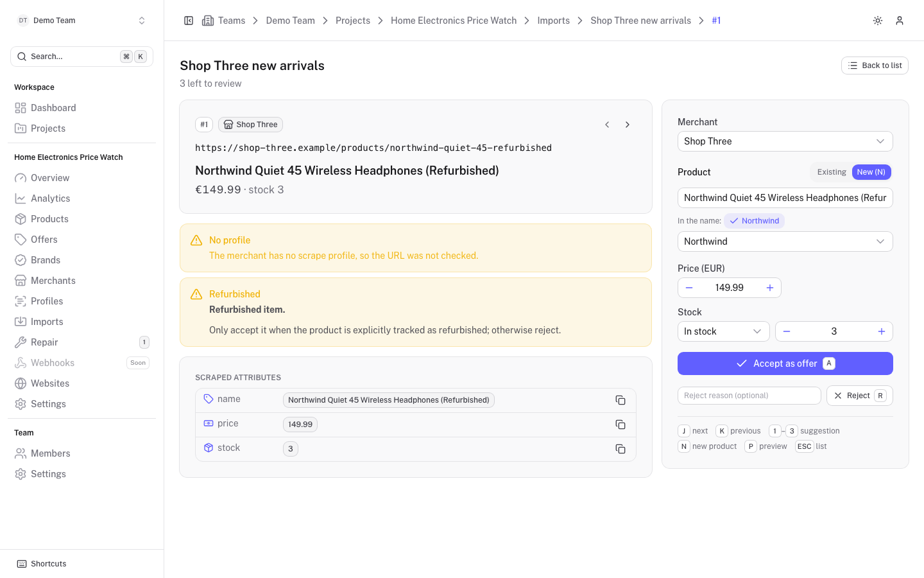Decrease the price with minus button
The width and height of the screenshot is (924, 578).
pyautogui.click(x=689, y=288)
